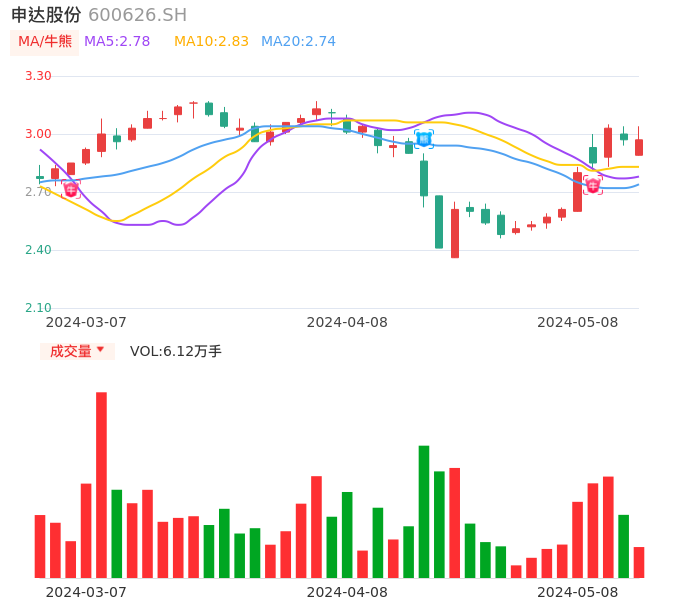Select the MA20 moving average label
This screenshot has height=606, width=686.
[298, 42]
